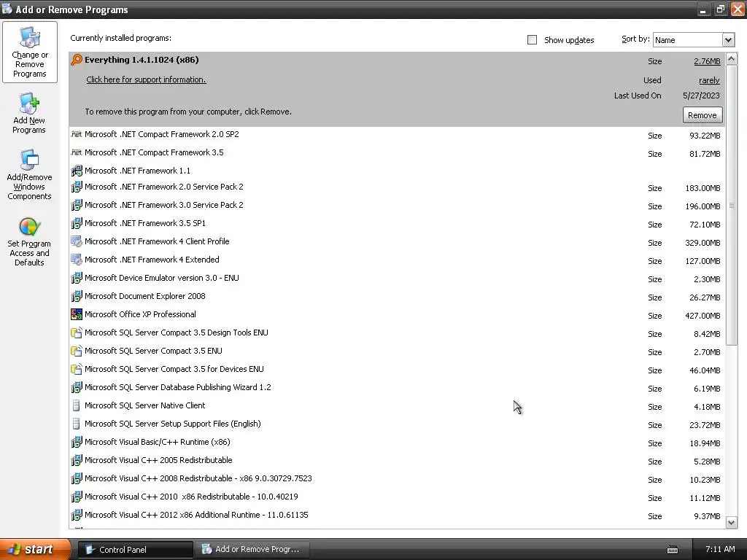The image size is (747, 560).
Task: Click the Microsoft Office XP Professional icon
Action: 76,314
